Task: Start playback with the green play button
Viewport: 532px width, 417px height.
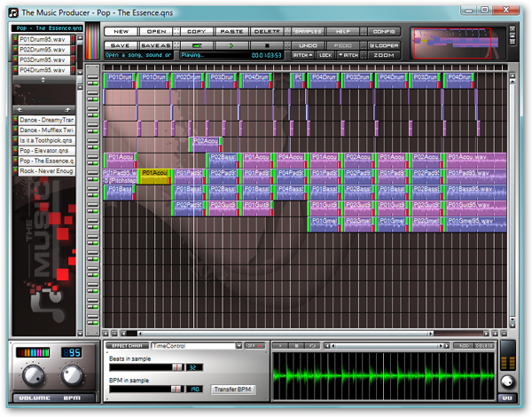Action: coord(231,45)
